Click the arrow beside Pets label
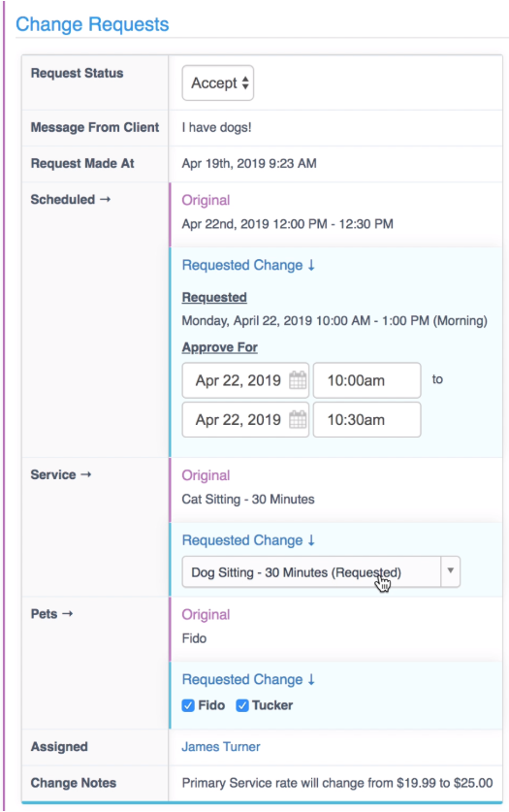Viewport: 509px width, 812px height. (x=67, y=614)
